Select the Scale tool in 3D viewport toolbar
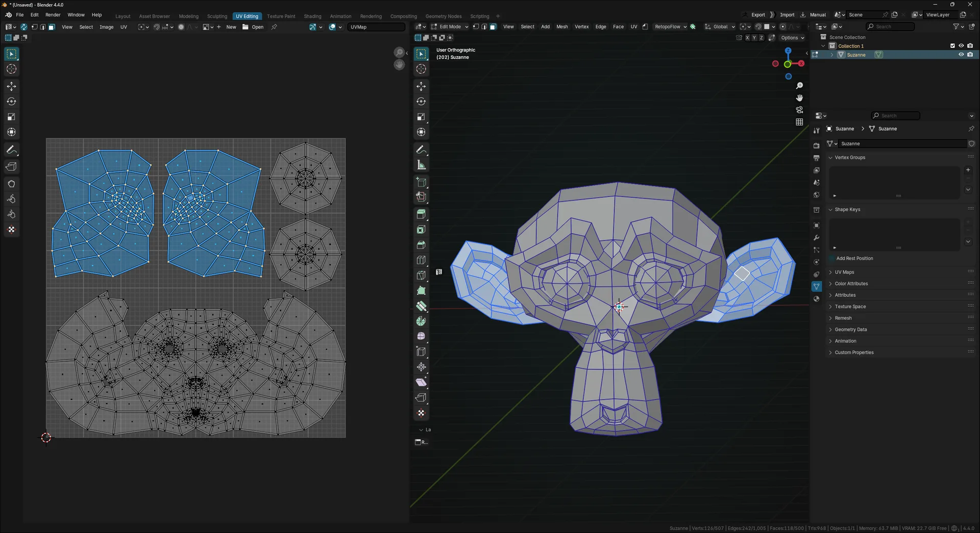Viewport: 980px width, 533px height. pyautogui.click(x=421, y=117)
